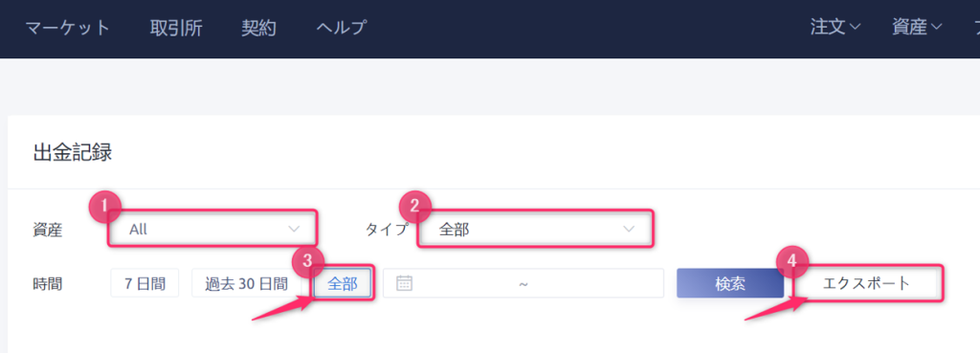
Task: Click the 検索 search button
Action: coord(730,284)
